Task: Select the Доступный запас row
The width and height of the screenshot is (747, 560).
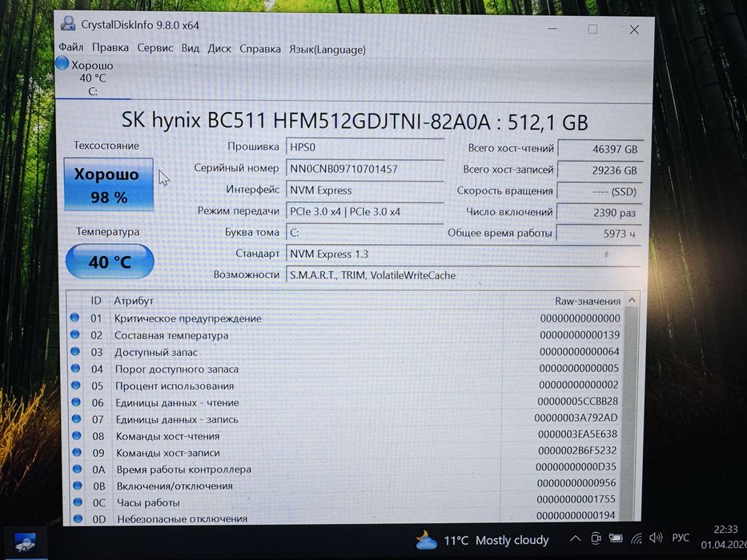Action: coord(345,352)
